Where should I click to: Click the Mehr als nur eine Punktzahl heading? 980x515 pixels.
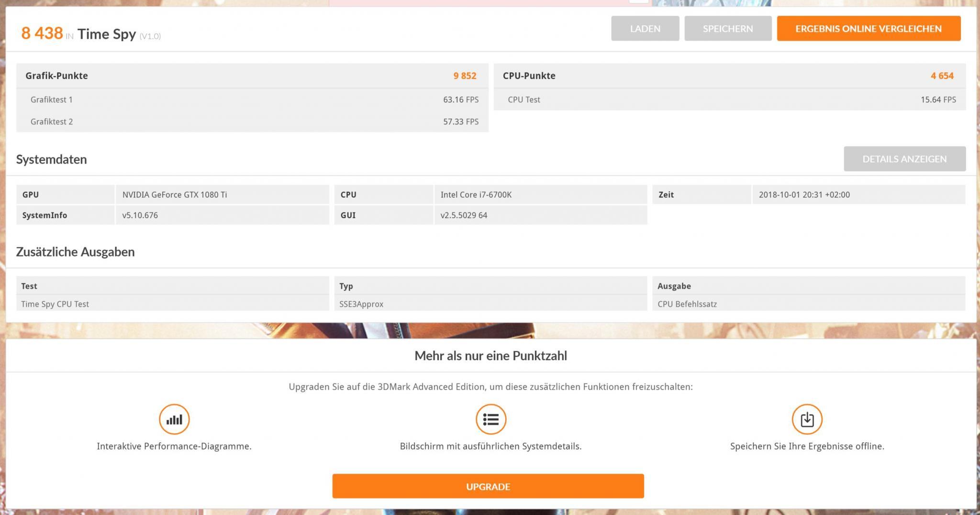(490, 356)
